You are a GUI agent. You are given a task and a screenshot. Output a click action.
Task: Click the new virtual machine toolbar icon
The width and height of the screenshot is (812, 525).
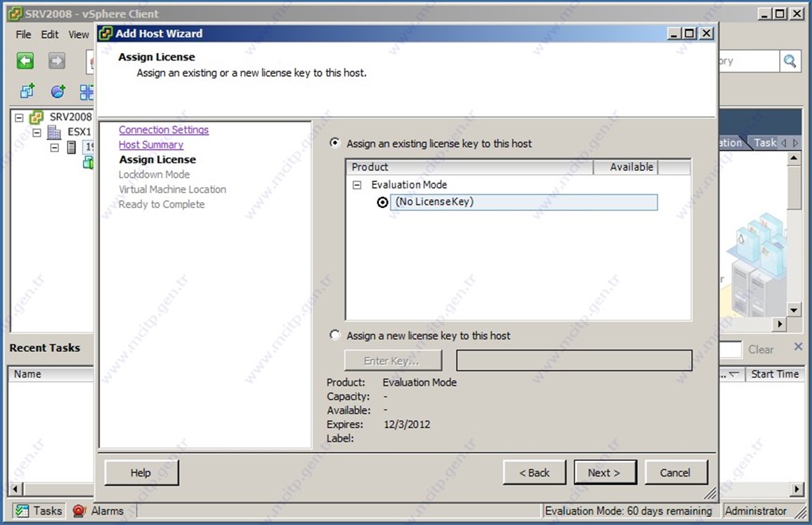pyautogui.click(x=27, y=91)
